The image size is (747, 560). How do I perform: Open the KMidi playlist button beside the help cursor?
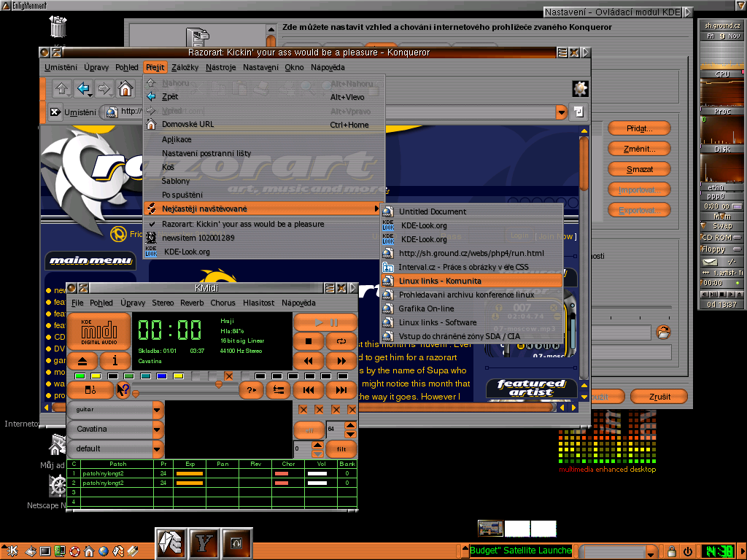point(90,390)
